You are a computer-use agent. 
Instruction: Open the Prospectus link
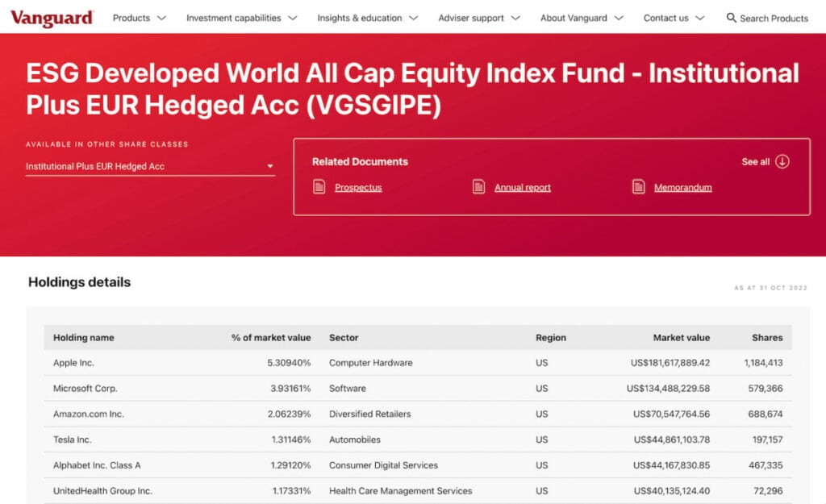click(358, 187)
